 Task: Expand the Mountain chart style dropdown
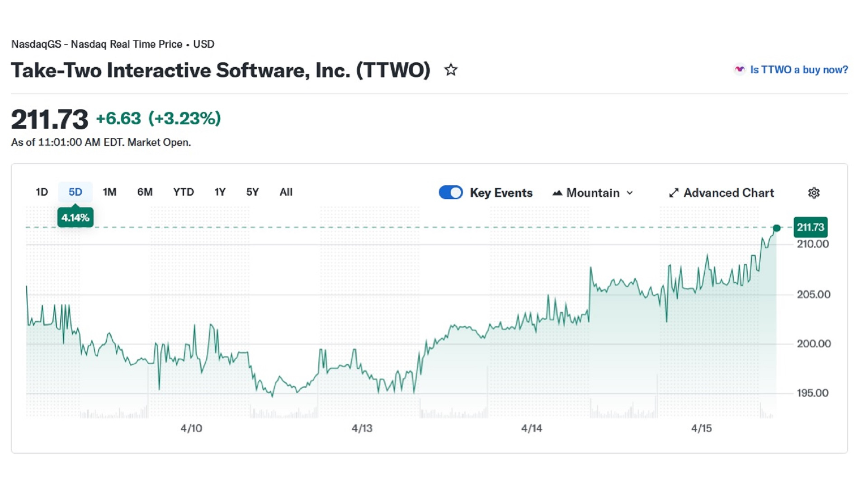pos(593,193)
